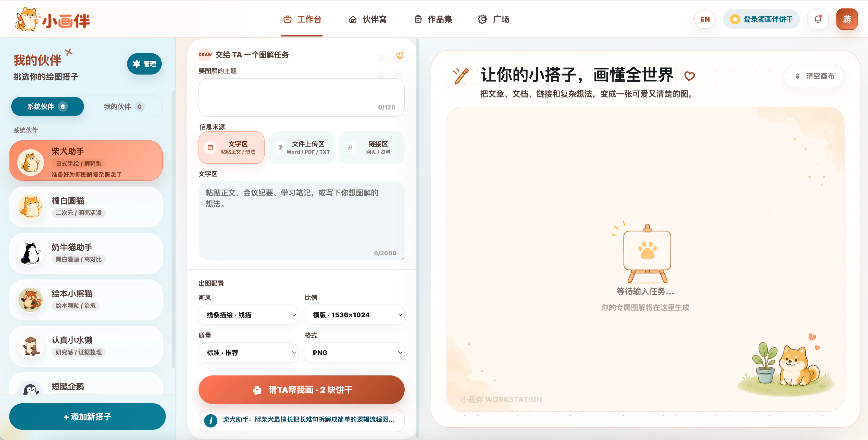Click 请TA帮我画 · 2 块饼干 button
The height and width of the screenshot is (440, 868).
coord(301,389)
